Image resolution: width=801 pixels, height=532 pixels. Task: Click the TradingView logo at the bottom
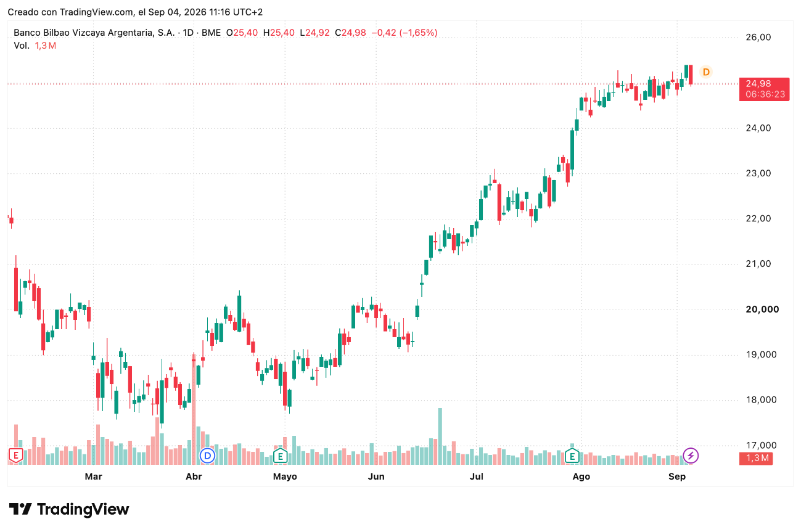coord(69,509)
